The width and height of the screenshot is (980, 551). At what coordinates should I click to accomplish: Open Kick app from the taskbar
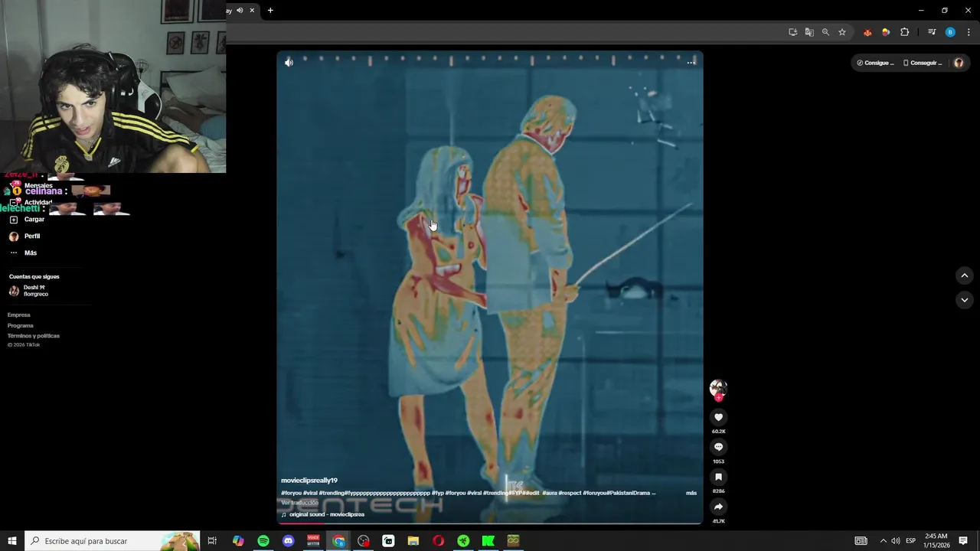coord(488,541)
